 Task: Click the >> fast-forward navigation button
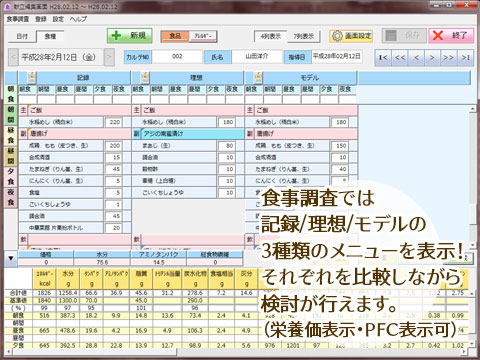pos(449,58)
